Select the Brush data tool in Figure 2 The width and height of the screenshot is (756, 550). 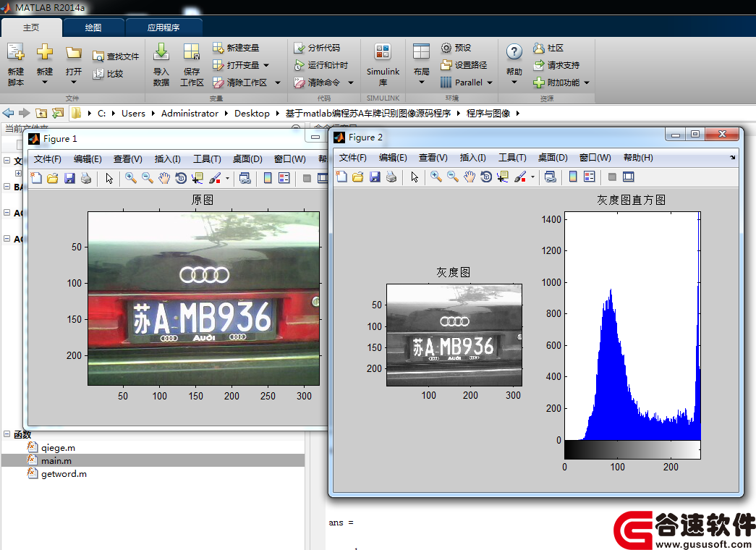point(519,177)
